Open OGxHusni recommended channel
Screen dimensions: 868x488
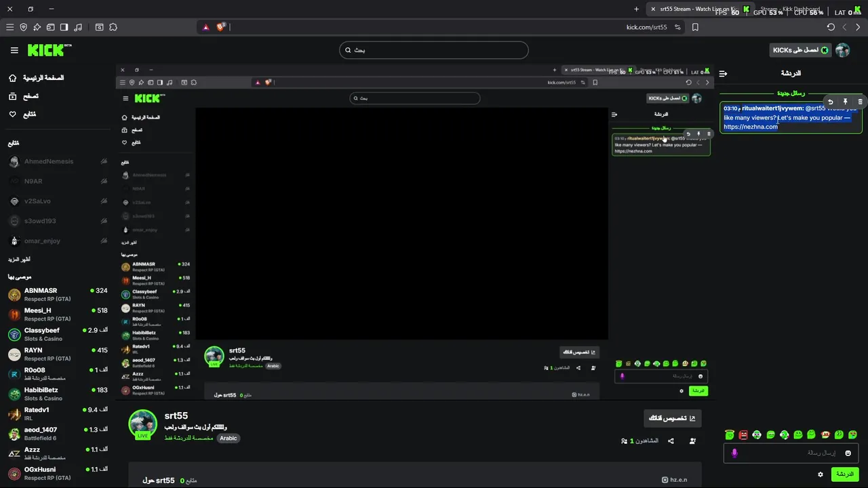pos(58,473)
